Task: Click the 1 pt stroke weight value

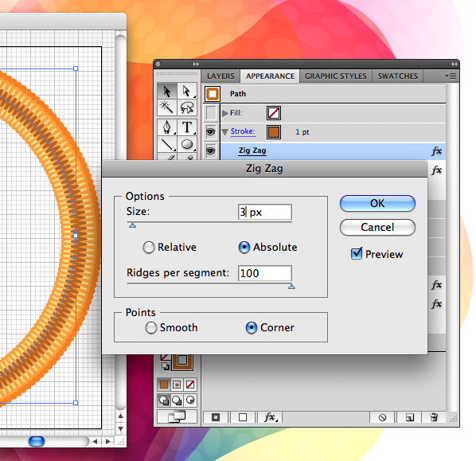Action: [x=302, y=132]
